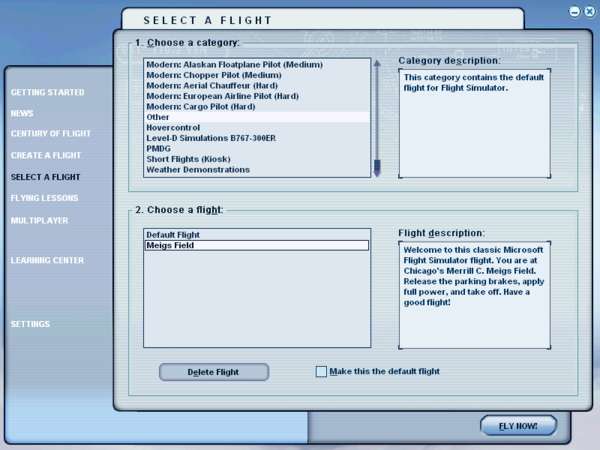Select Level-D Simulations B767-300ER category
The width and height of the screenshot is (600, 450).
click(256, 138)
